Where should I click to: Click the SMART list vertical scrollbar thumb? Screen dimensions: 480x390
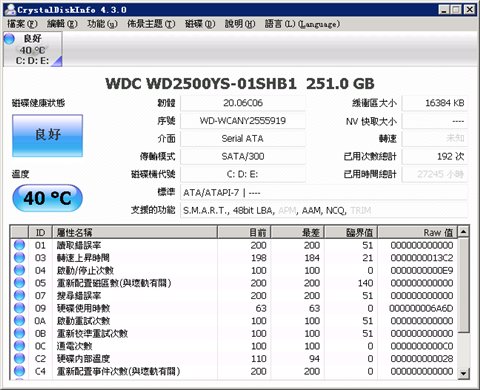(x=463, y=284)
